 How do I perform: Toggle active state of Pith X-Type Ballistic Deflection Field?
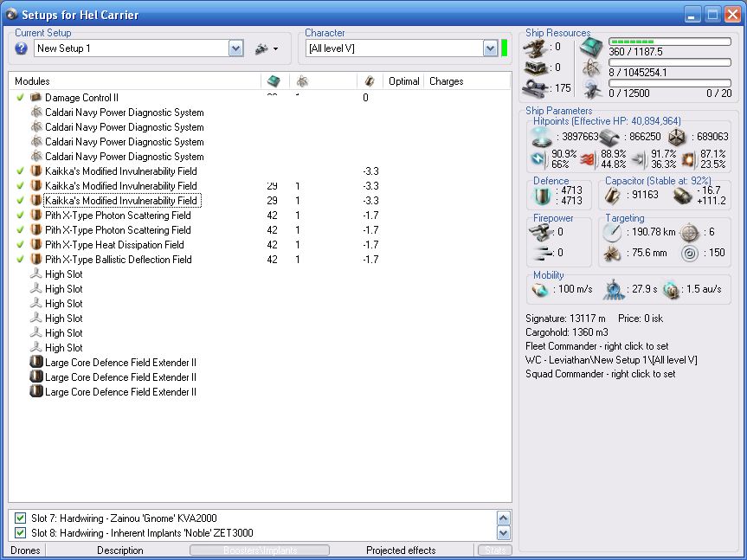click(20, 259)
